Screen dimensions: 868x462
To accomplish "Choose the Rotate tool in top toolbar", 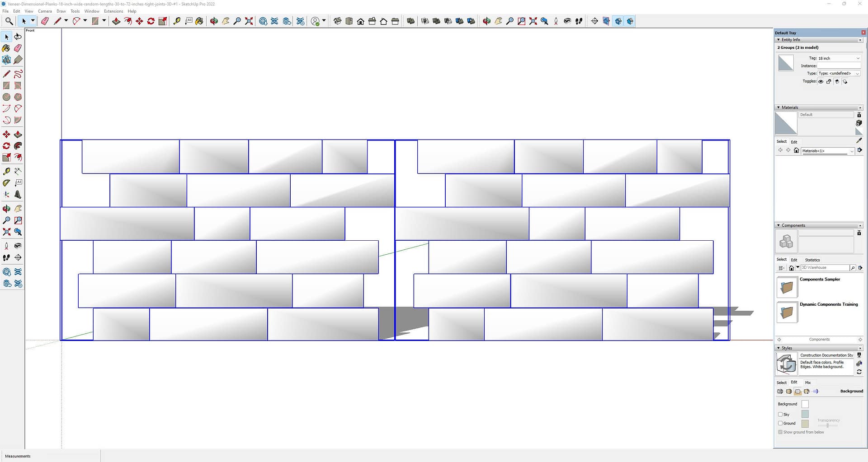I will [151, 21].
